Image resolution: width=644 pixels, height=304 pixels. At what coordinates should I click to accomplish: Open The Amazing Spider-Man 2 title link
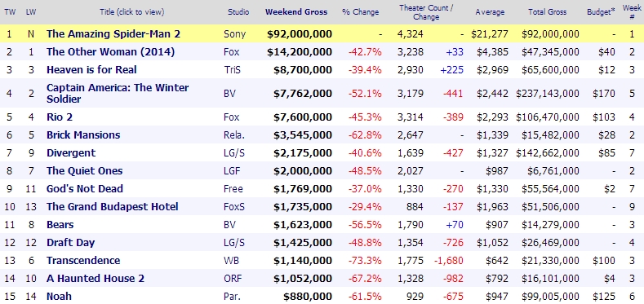click(113, 33)
